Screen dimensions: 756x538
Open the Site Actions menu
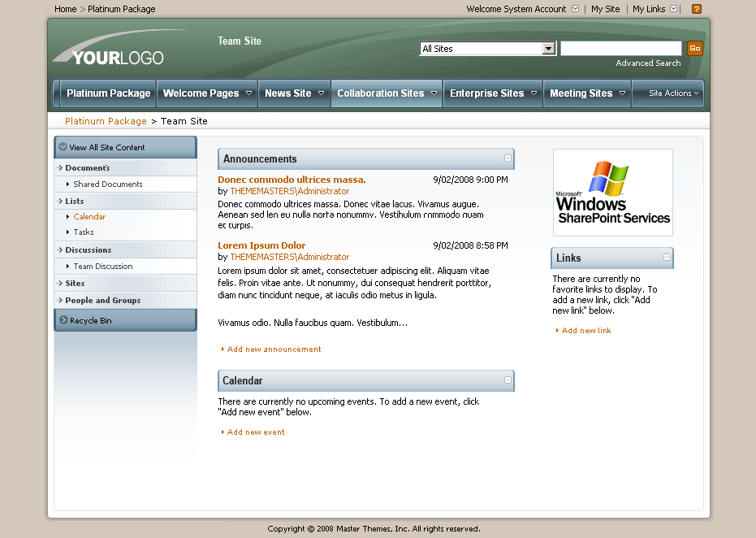667,93
